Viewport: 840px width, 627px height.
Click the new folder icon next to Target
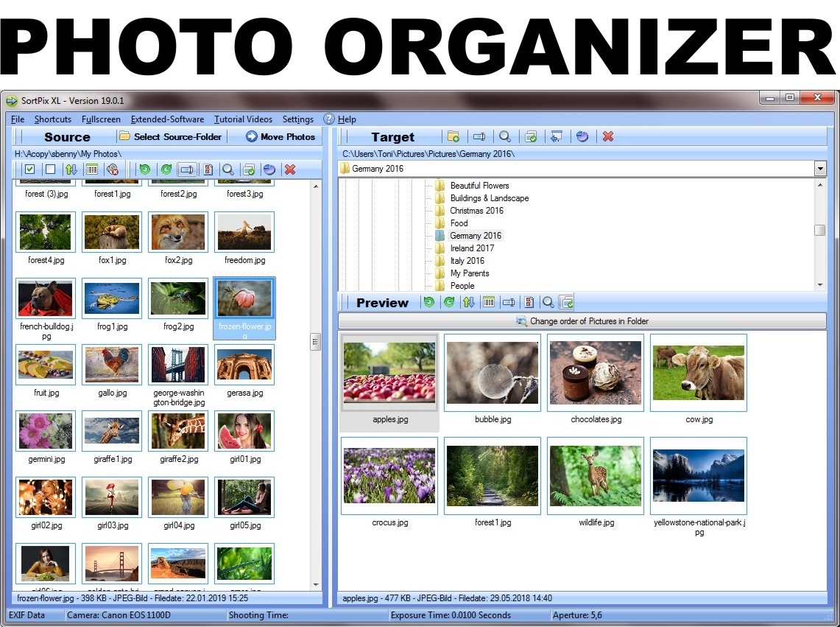click(x=453, y=136)
